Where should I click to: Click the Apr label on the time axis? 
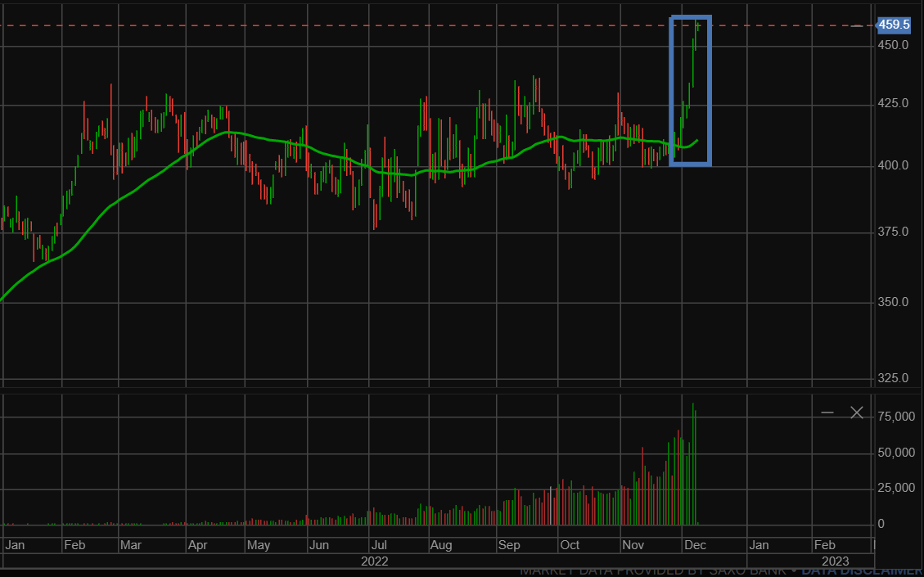197,545
